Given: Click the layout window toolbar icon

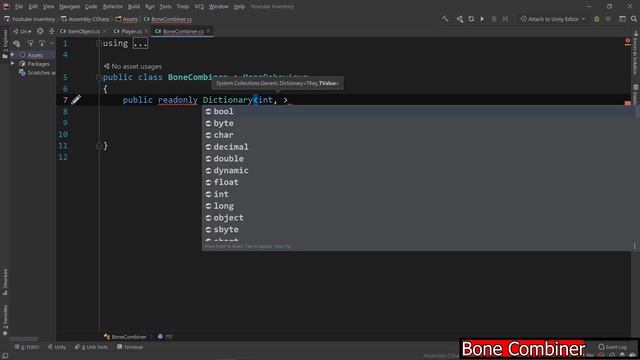Looking at the screenshot, I should tap(622, 19).
